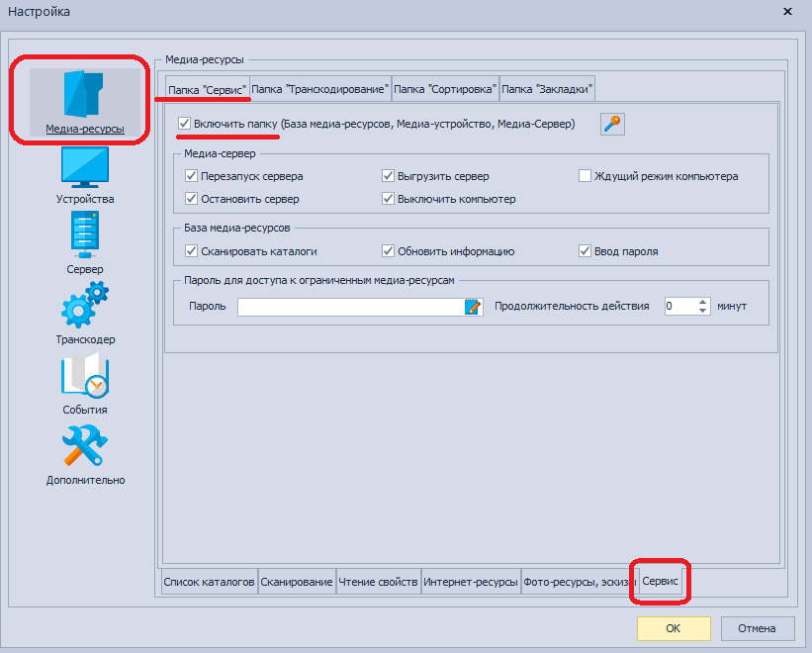The image size is (812, 653).
Task: Click into the Пароль input field
Action: tap(350, 307)
